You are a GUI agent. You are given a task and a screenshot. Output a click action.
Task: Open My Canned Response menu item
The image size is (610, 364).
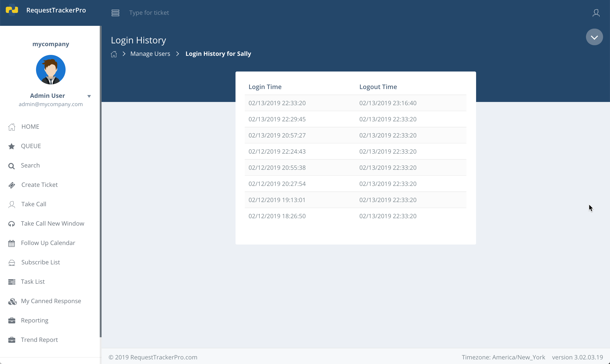click(x=51, y=301)
